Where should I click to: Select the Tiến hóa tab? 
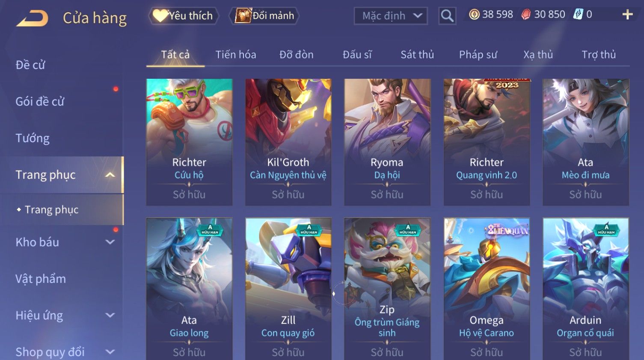[236, 54]
